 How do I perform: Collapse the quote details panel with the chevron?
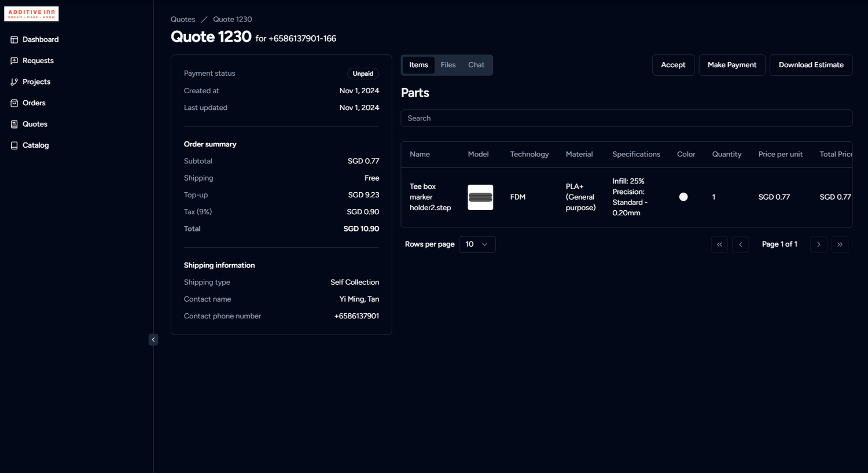[x=153, y=339]
